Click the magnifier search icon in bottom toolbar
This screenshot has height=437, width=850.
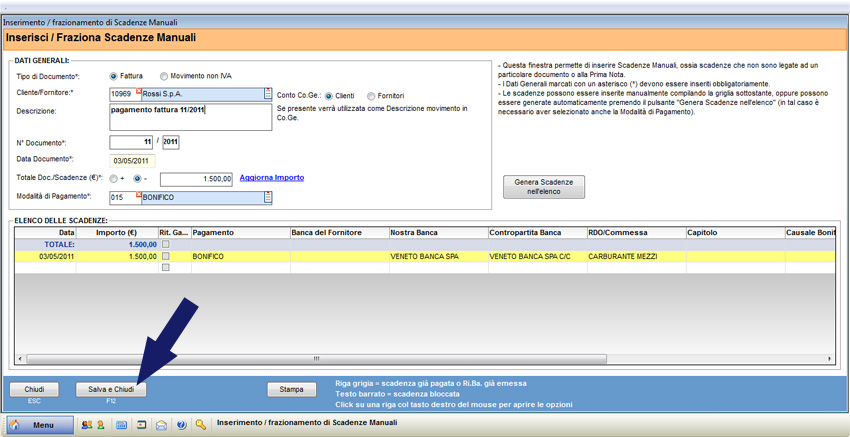201,425
